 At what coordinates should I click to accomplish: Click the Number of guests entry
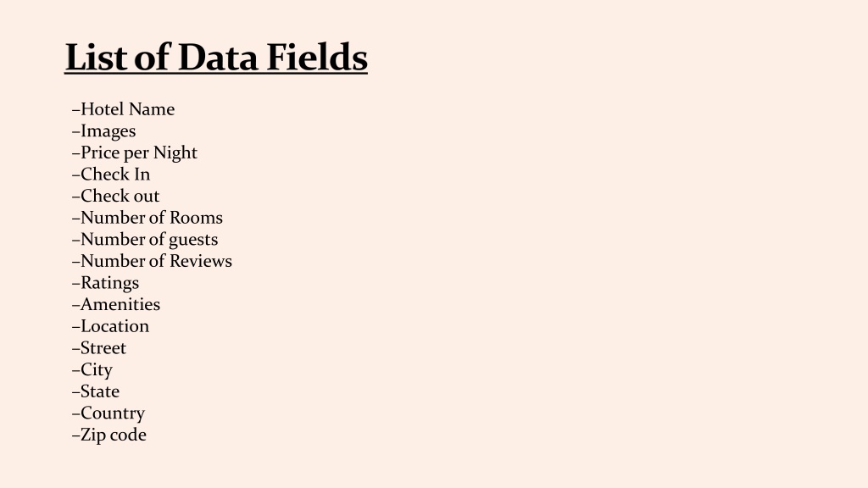[x=145, y=240]
